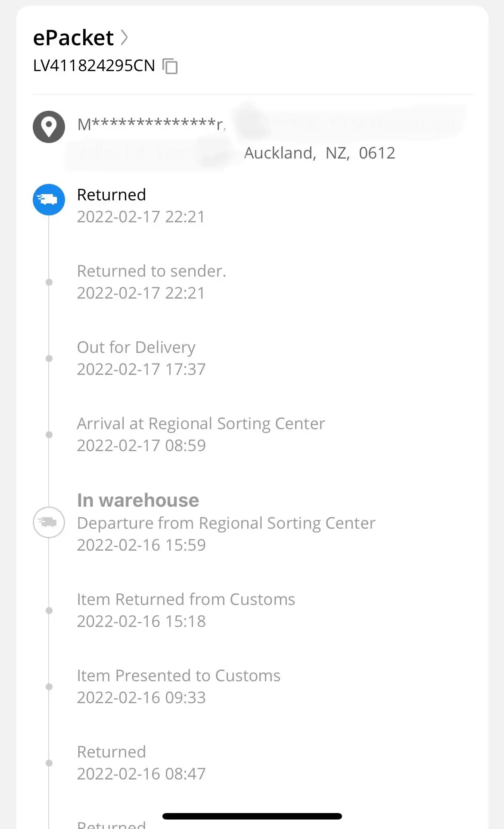Tap the Out for Delivery timeline dot
This screenshot has width=504, height=829.
[49, 358]
